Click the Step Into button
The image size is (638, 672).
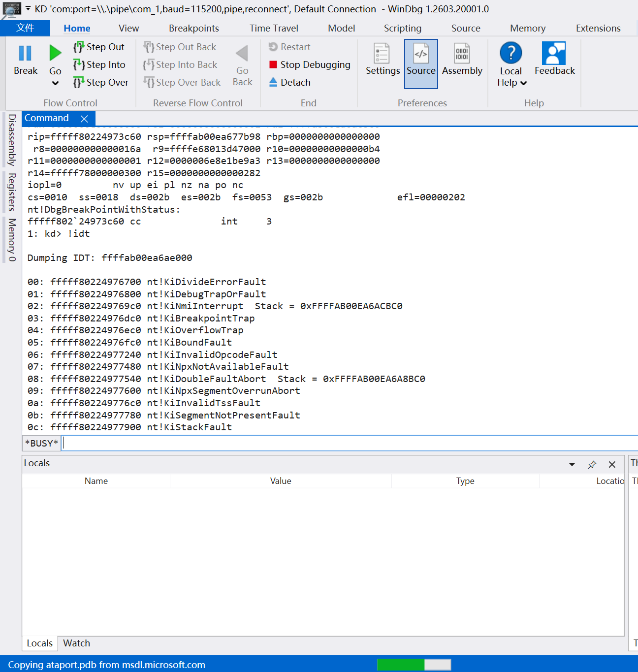[x=99, y=64]
